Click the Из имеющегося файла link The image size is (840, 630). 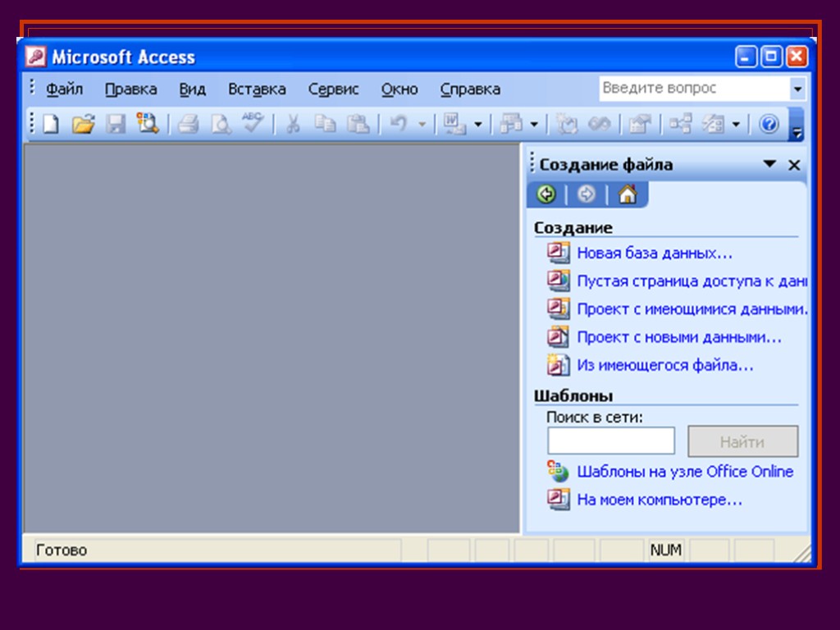(665, 365)
